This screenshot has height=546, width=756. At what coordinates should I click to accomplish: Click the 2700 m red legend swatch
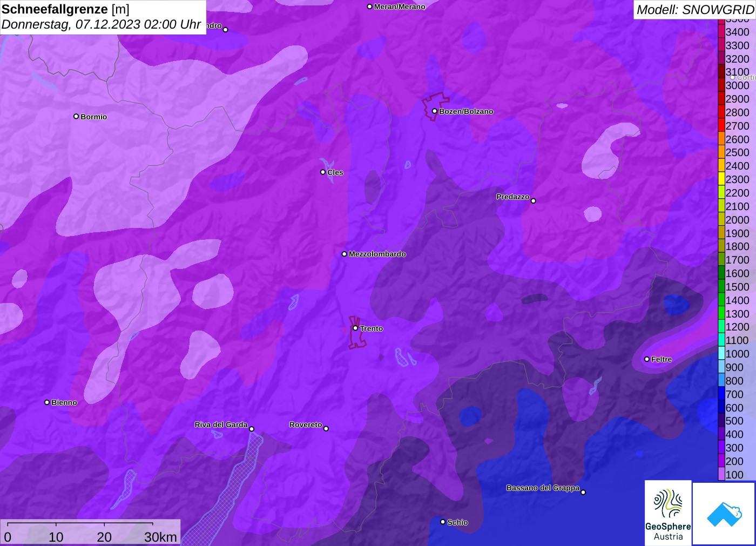click(721, 125)
